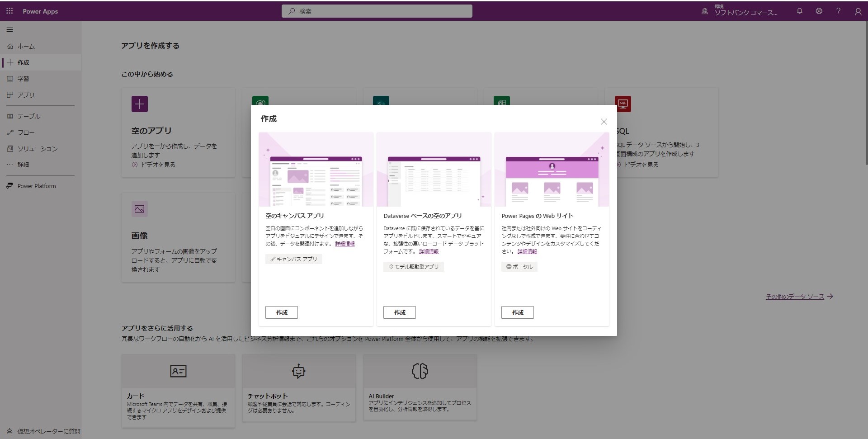Open the account profile icon
The height and width of the screenshot is (439, 868).
(858, 11)
